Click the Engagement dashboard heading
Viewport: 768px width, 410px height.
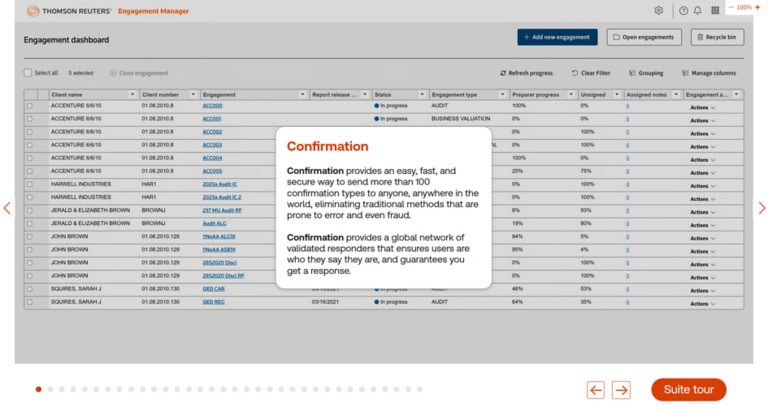tap(67, 40)
